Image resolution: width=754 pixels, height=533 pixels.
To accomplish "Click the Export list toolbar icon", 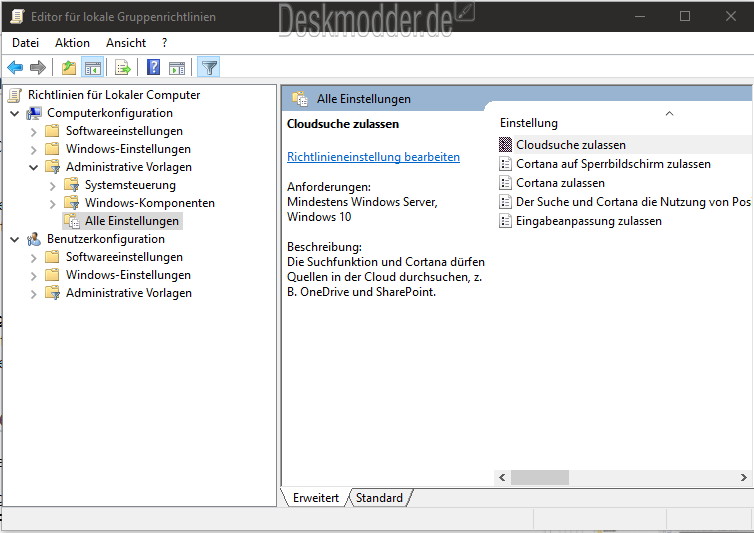I will [x=123, y=68].
